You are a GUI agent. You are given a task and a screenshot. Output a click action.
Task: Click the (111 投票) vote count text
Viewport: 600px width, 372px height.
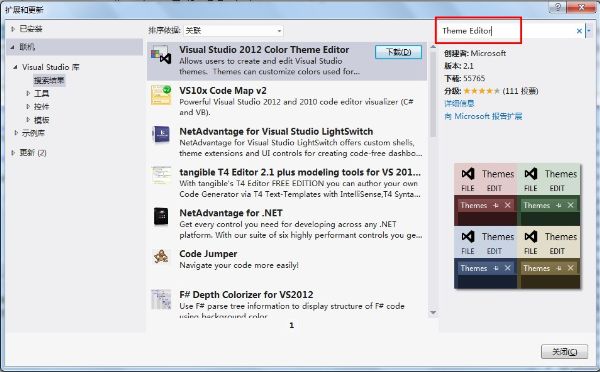tap(520, 91)
